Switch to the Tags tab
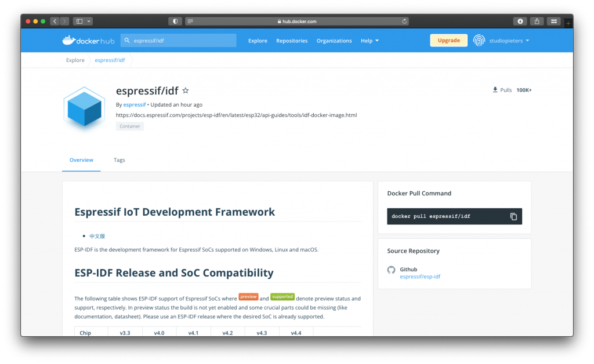The height and width of the screenshot is (364, 594). pyautogui.click(x=119, y=160)
